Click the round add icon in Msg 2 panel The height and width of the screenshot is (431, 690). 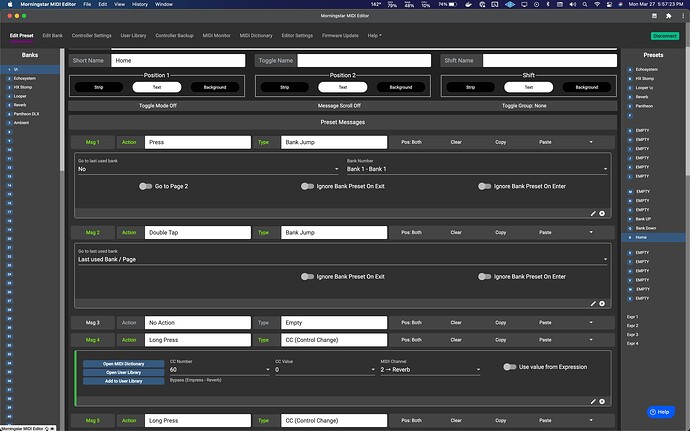pyautogui.click(x=602, y=304)
